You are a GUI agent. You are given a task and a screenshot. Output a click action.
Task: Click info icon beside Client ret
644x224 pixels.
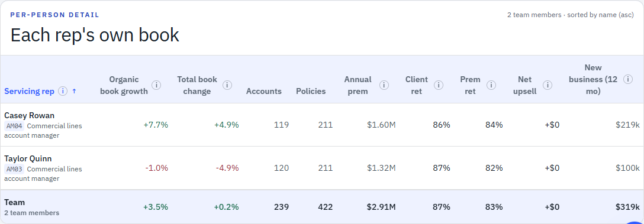coord(439,85)
